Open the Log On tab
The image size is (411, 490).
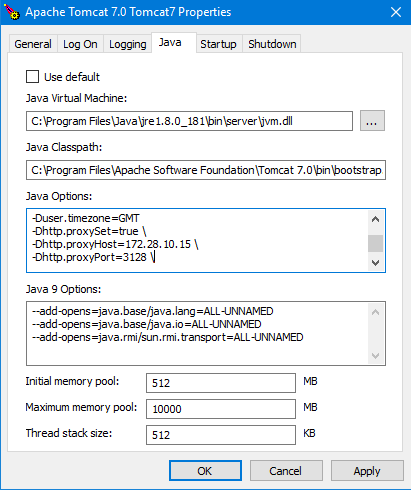pos(80,44)
